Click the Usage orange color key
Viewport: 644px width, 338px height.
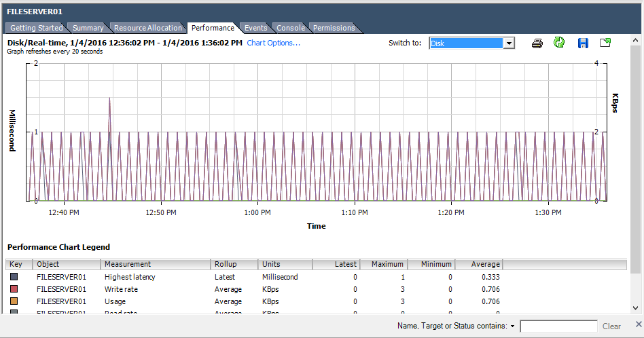[x=14, y=301]
